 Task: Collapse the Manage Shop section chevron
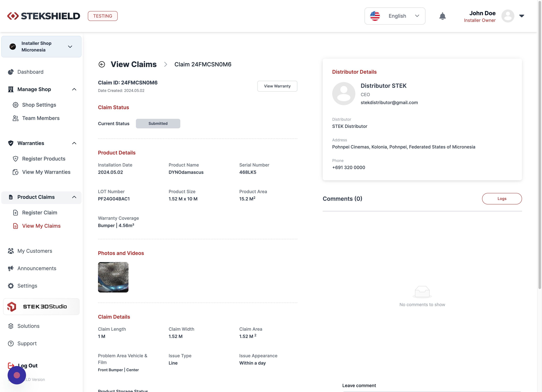click(74, 89)
